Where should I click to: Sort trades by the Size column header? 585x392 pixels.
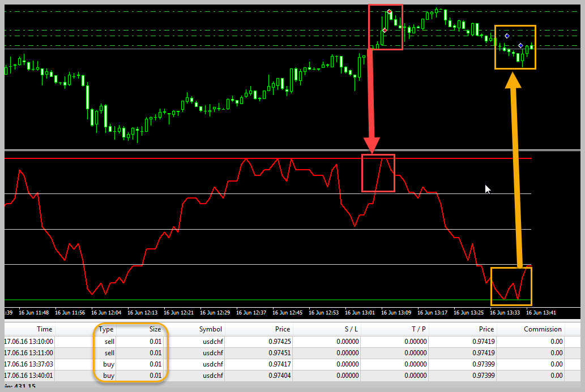click(x=155, y=329)
